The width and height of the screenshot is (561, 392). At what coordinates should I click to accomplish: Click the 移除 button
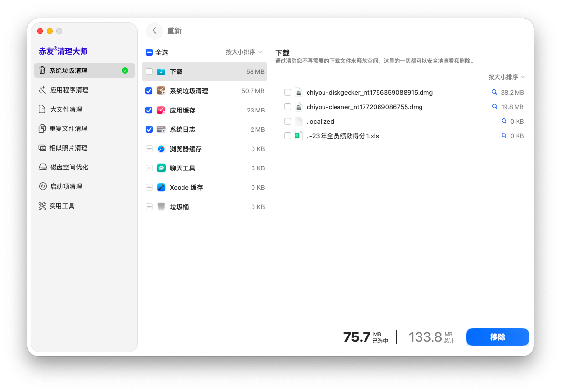point(497,337)
